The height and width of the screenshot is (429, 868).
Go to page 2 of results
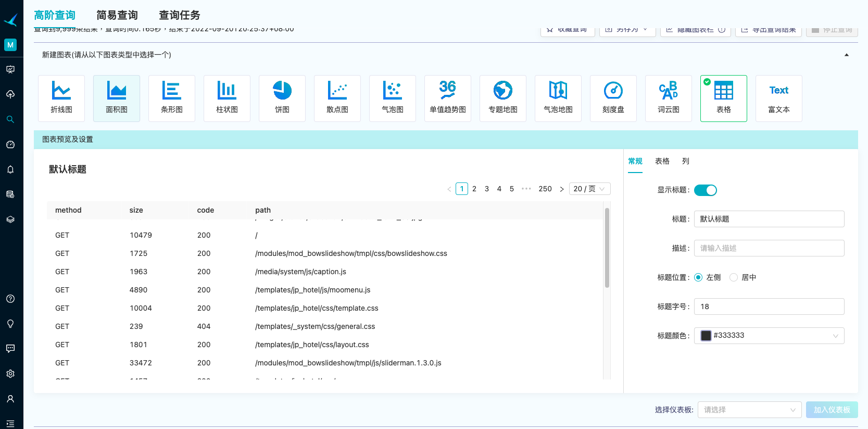(x=474, y=189)
